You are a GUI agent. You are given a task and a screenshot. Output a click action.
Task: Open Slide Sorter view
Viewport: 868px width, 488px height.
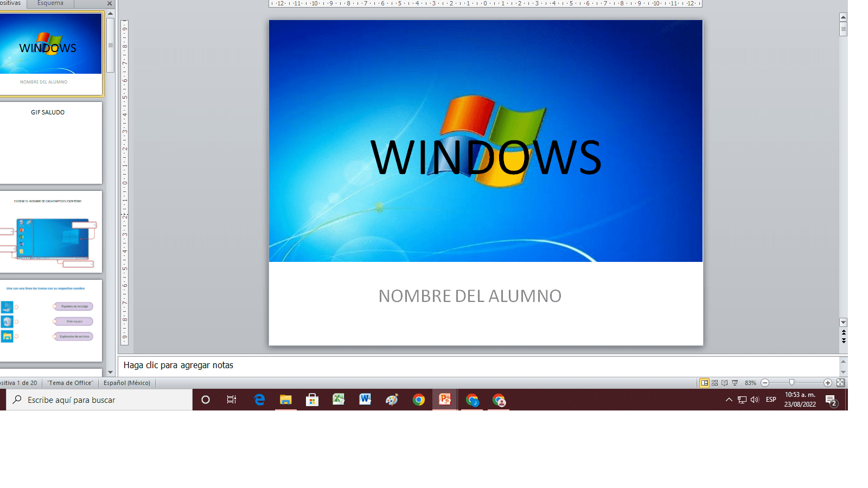[715, 383]
